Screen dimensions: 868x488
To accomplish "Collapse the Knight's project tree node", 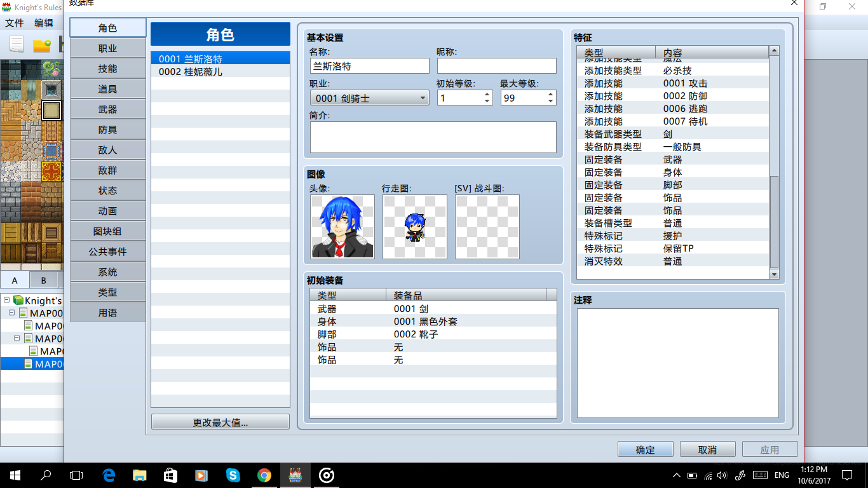I will click(x=6, y=300).
